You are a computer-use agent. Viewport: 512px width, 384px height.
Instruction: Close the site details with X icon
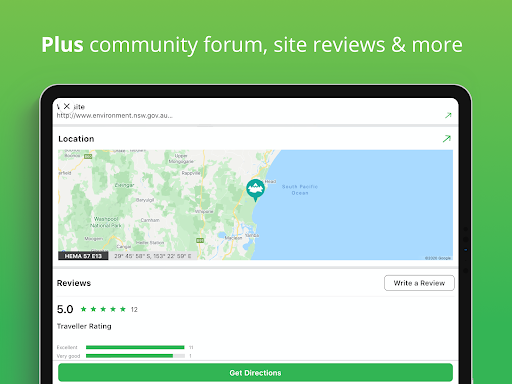click(x=67, y=106)
